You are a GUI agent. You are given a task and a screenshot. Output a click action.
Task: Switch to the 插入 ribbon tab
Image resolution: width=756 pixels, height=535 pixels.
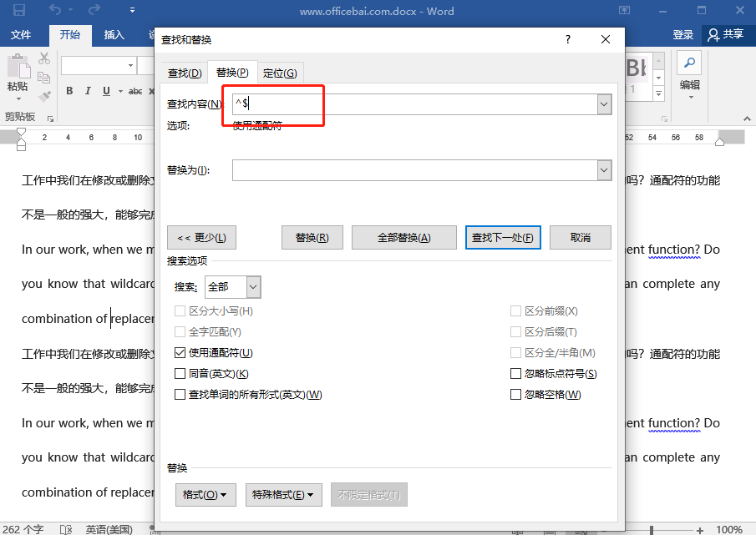click(x=114, y=35)
